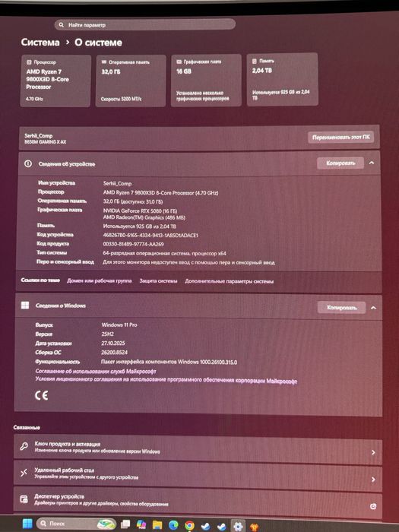Open File Explorer from the taskbar

pyautogui.click(x=157, y=525)
